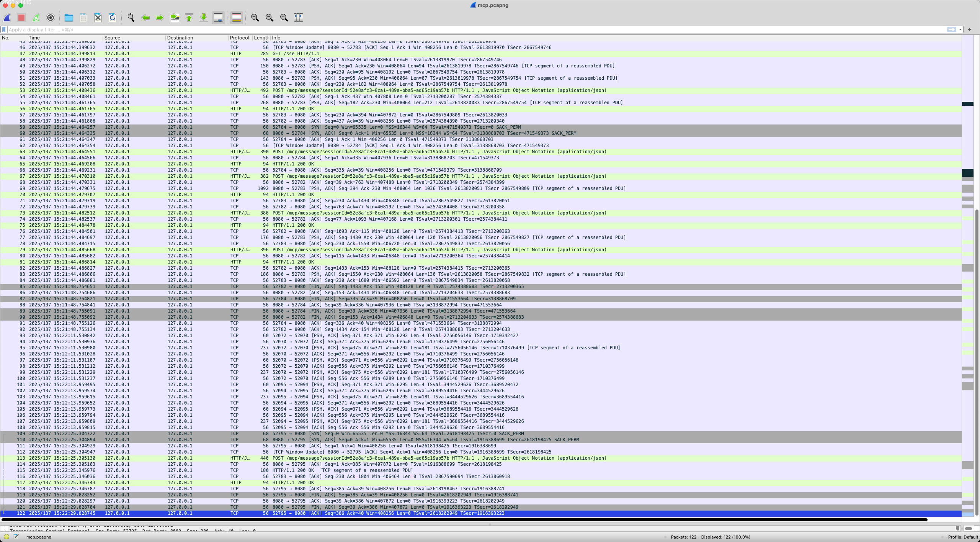This screenshot has width=980, height=542.
Task: Add a display filter button via plus
Action: click(x=970, y=29)
